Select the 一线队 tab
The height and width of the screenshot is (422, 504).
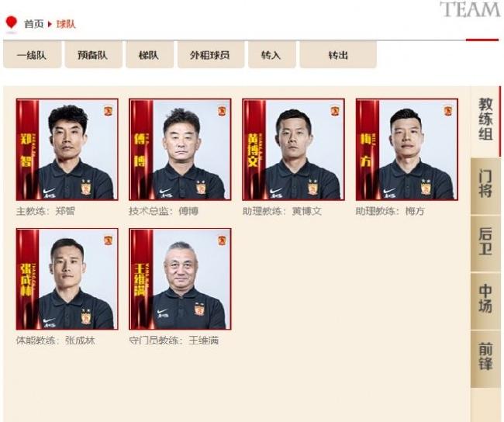32,55
